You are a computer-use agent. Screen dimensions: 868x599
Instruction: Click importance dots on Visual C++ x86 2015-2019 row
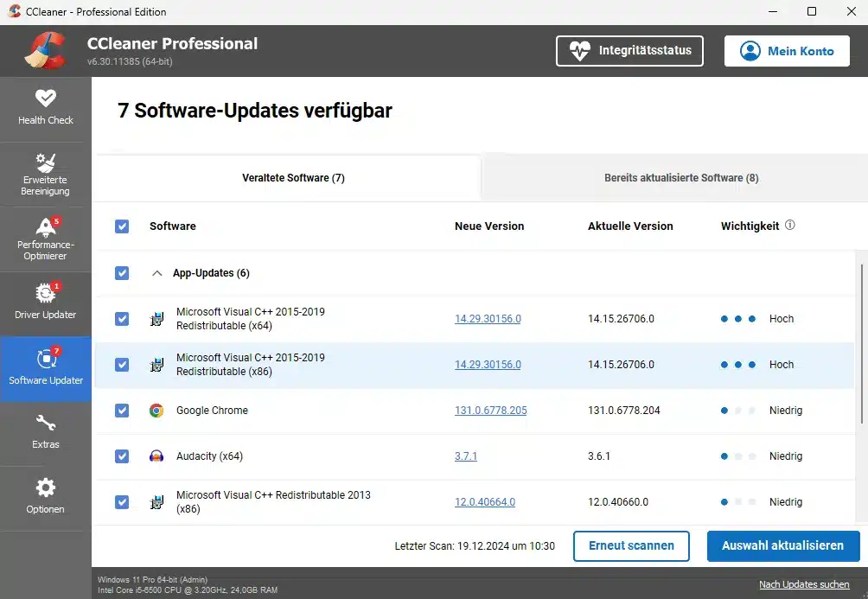tap(738, 365)
